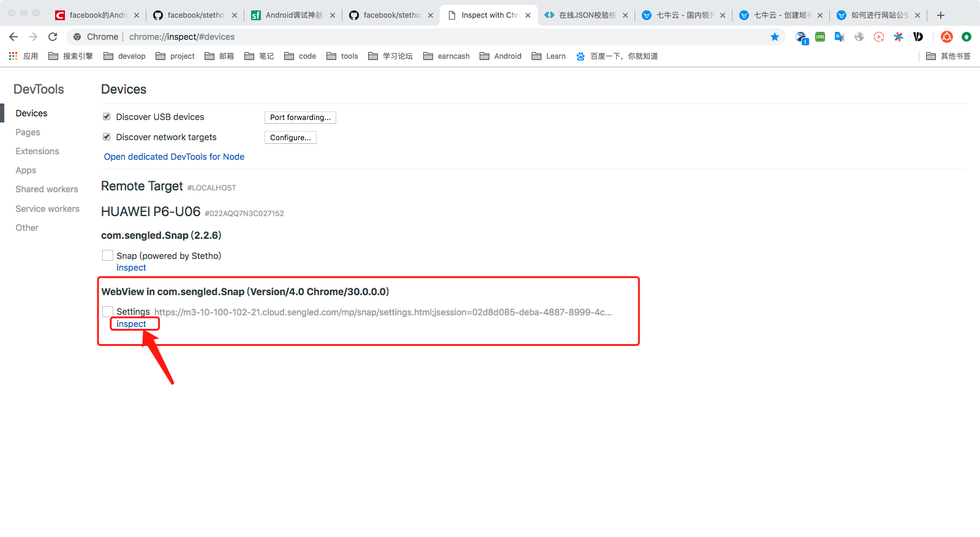980x537 pixels.
Task: Bookmark this page with the star icon
Action: (x=775, y=37)
